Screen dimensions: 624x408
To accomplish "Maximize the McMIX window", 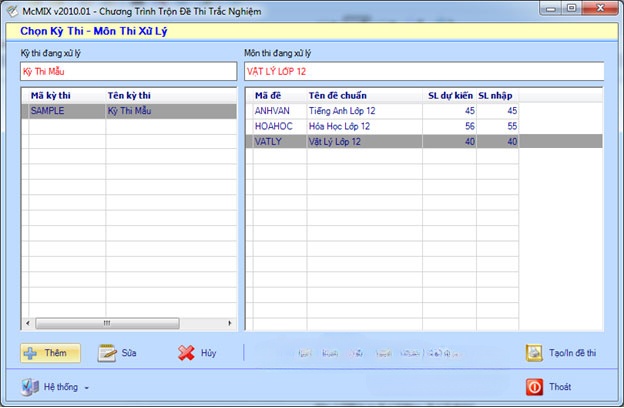I will coord(571,8).
